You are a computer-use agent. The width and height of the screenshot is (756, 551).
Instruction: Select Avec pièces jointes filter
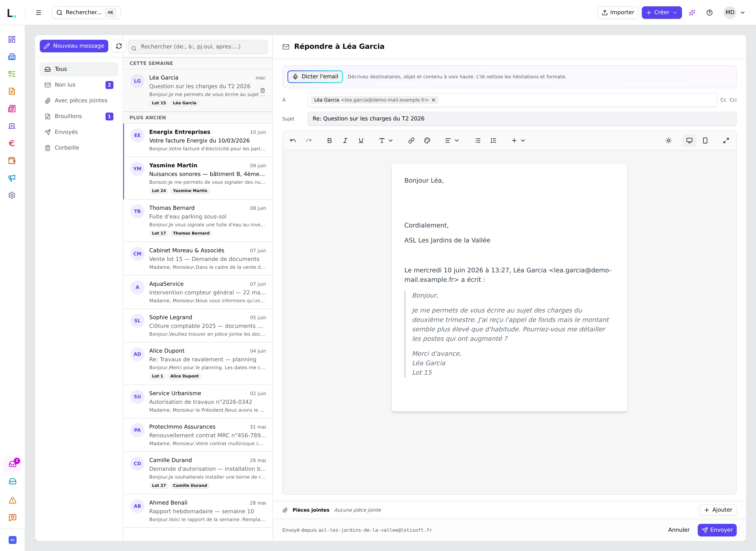(x=79, y=100)
